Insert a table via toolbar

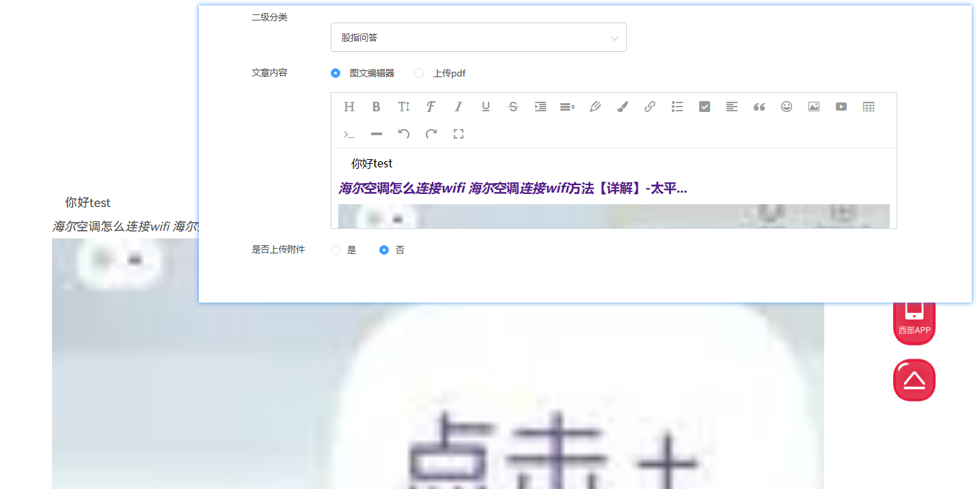(x=869, y=107)
